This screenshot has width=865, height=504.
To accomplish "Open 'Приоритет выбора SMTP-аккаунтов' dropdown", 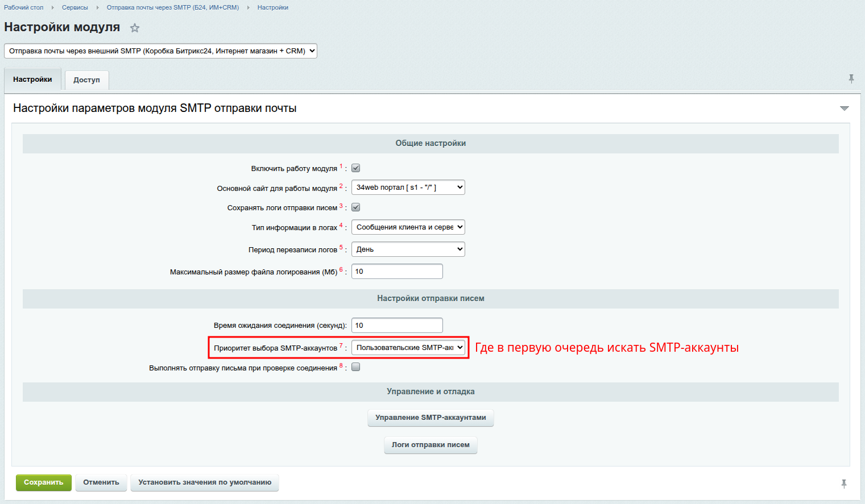I will (408, 348).
